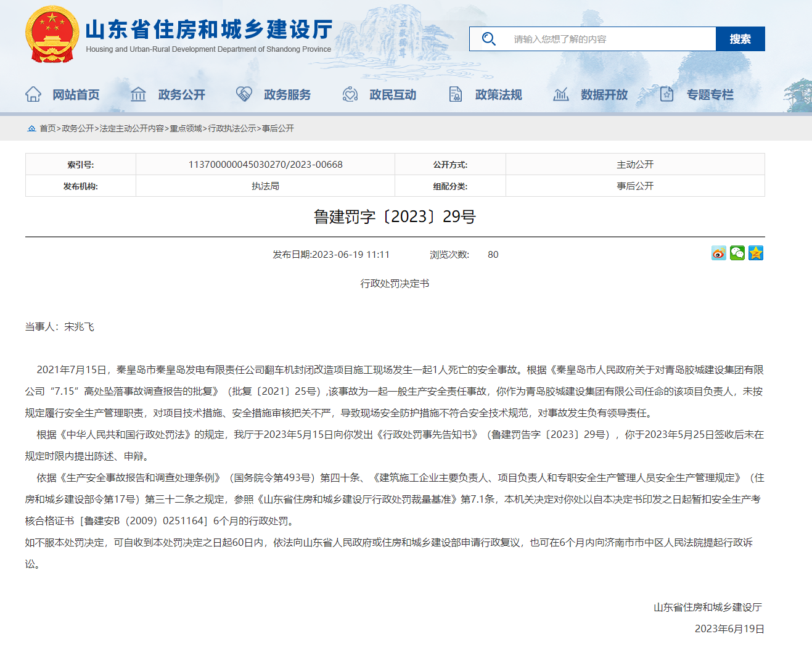Navigate to 重点领域 breadcrumb link

[186, 128]
